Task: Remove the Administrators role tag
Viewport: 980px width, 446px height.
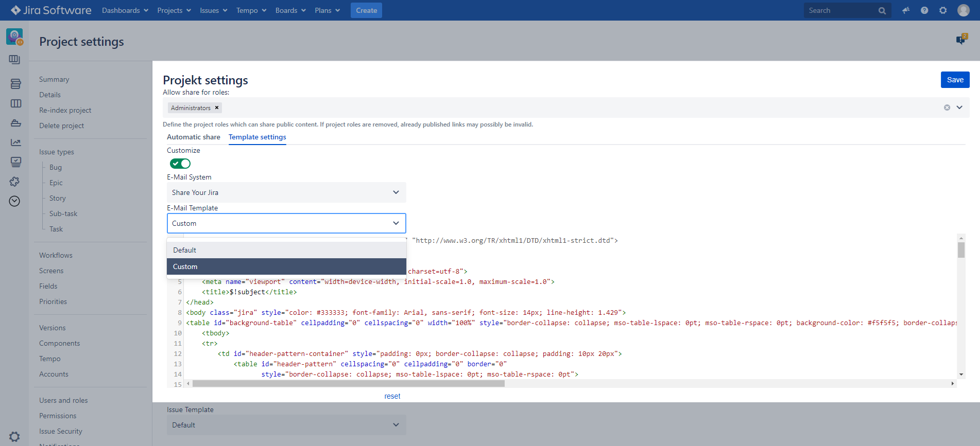Action: coord(217,108)
